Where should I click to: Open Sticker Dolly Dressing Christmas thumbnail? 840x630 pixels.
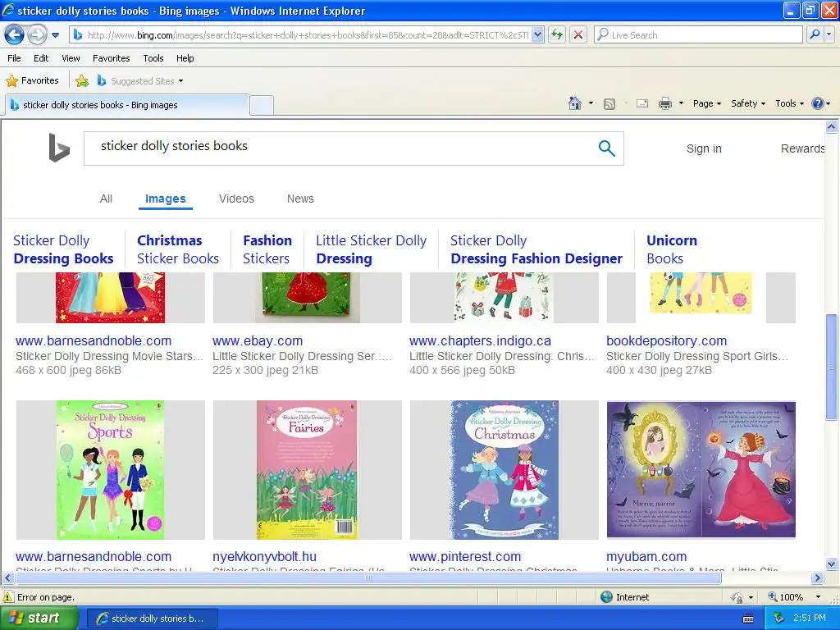coord(504,470)
